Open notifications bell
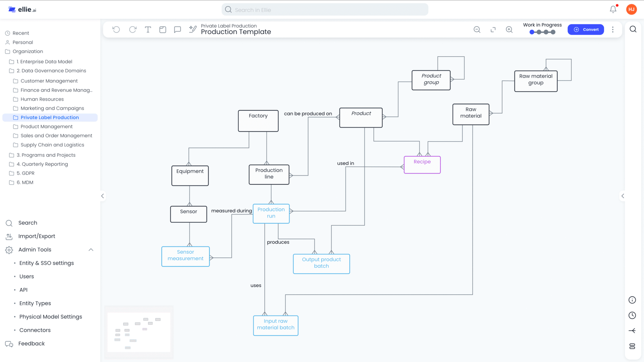The height and width of the screenshot is (362, 644). [x=613, y=9]
